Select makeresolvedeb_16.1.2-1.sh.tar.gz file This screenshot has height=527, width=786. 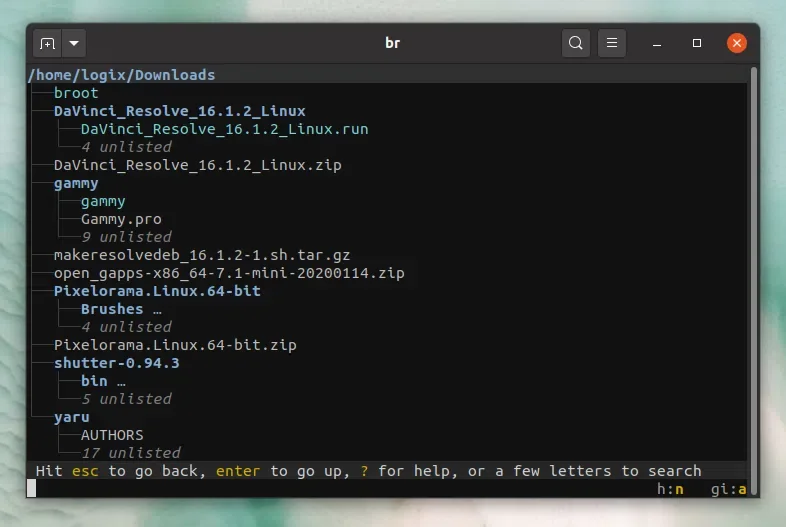[202, 255]
